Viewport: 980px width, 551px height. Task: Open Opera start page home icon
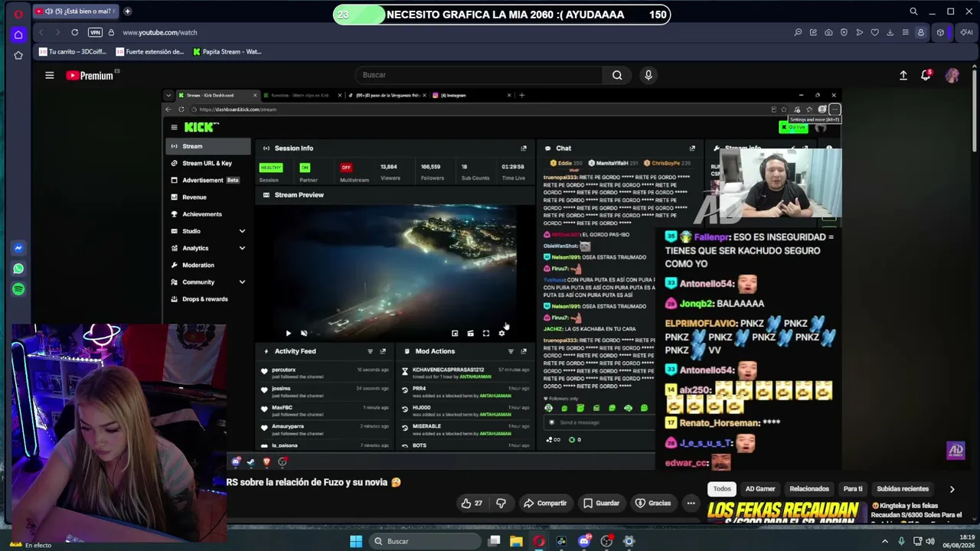click(x=18, y=34)
